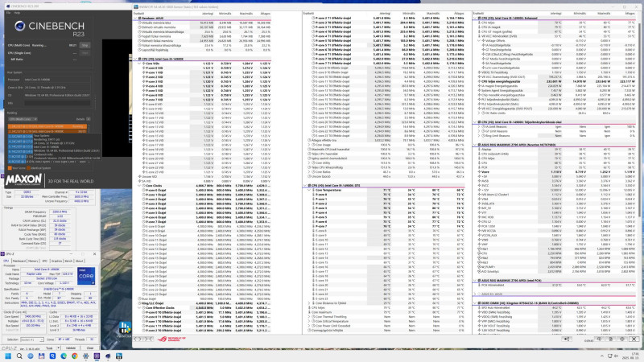The width and height of the screenshot is (644, 362).
Task: Click Intel Core logo in CPU-Z
Action: (86, 276)
